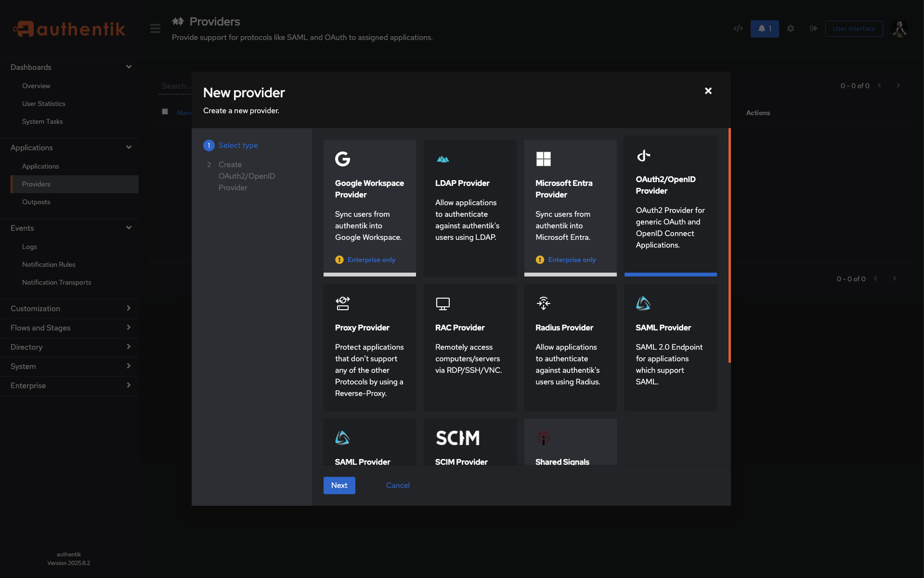Click the Google Workspace Enterprise only warning icon
924x578 pixels.
point(339,260)
